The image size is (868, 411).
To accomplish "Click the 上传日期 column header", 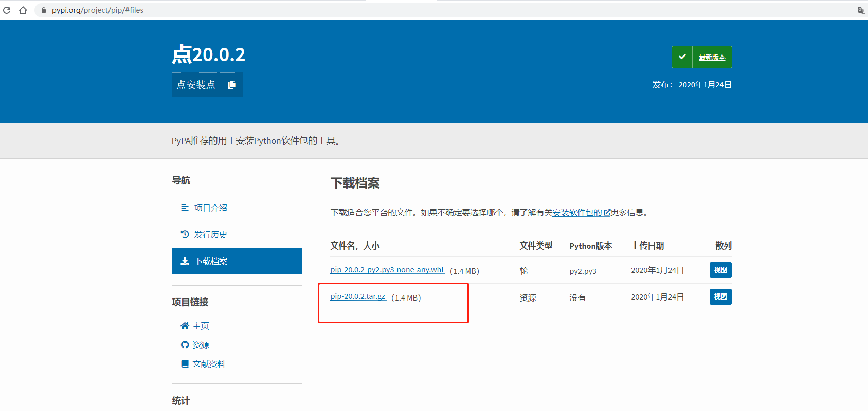I will pos(647,246).
